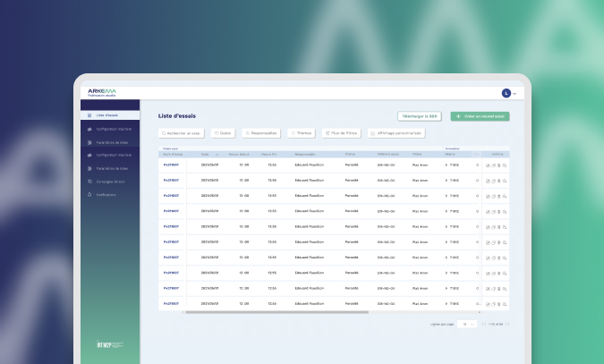Viewport: 604px width, 364px height.
Task: Click the user avatar icon in the header
Action: coord(506,93)
